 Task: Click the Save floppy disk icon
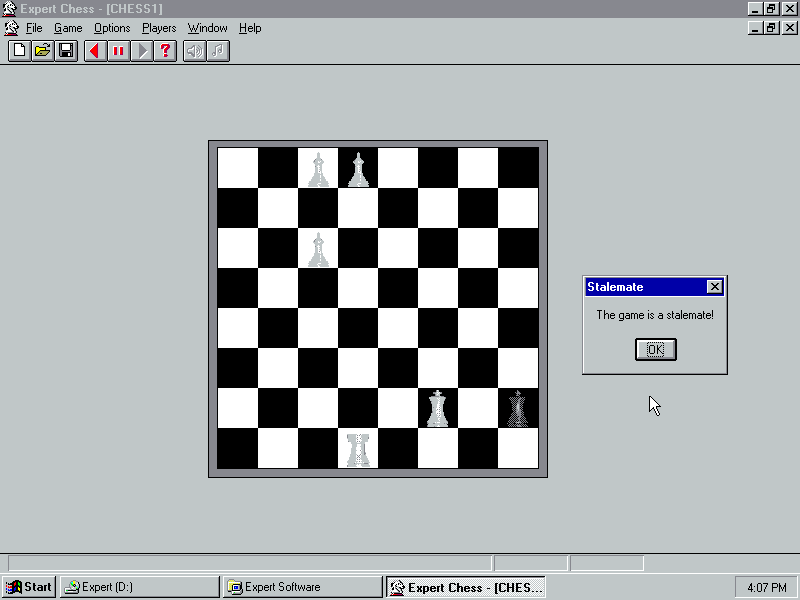[66, 51]
